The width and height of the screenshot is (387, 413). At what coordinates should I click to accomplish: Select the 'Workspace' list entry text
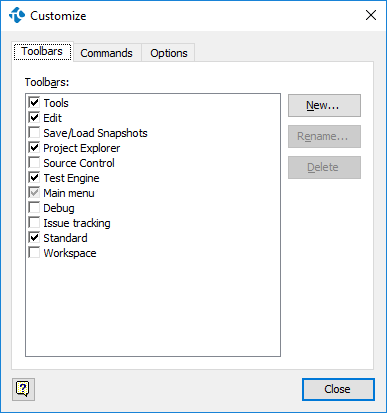coord(70,253)
